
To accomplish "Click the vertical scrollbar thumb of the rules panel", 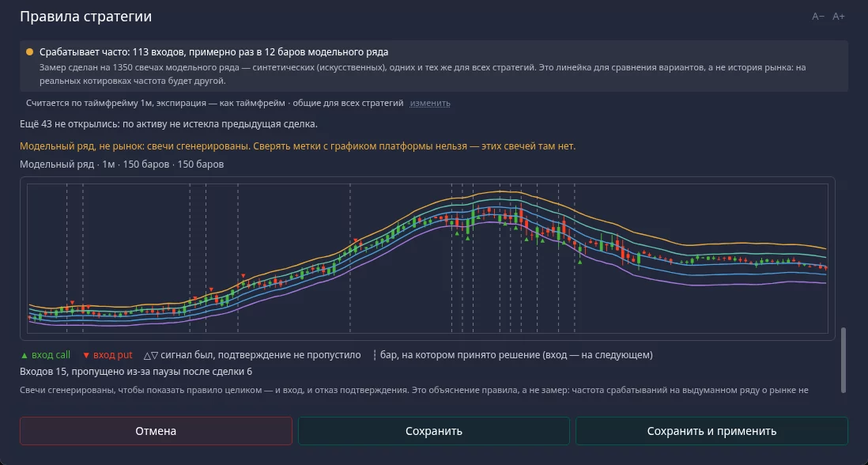I will click(x=843, y=360).
